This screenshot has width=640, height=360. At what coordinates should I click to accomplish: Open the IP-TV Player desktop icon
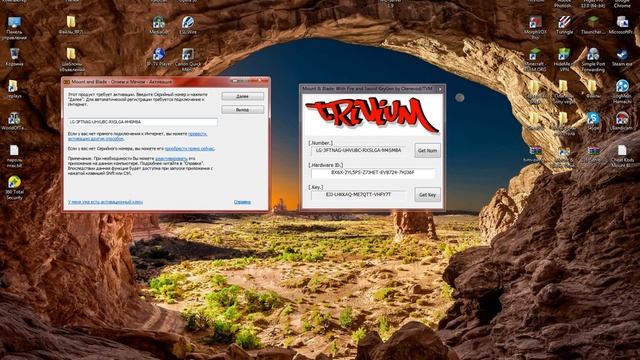[159, 57]
